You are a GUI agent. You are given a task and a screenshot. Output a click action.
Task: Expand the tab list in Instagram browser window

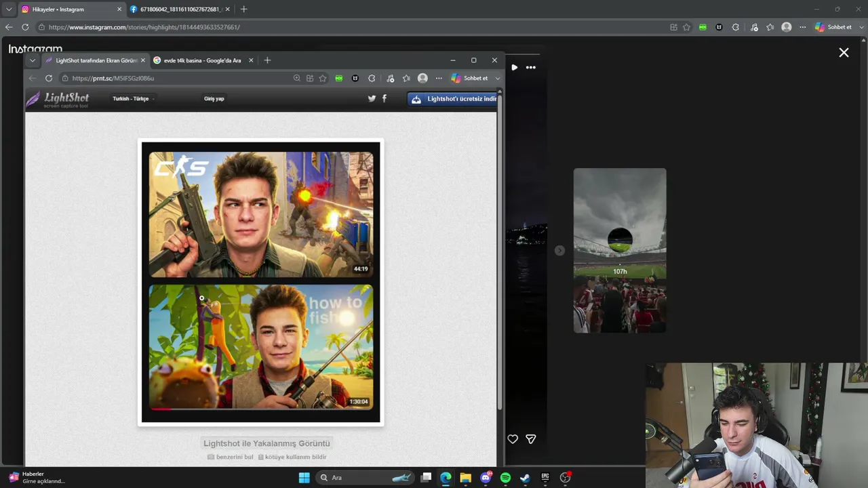pos(9,9)
